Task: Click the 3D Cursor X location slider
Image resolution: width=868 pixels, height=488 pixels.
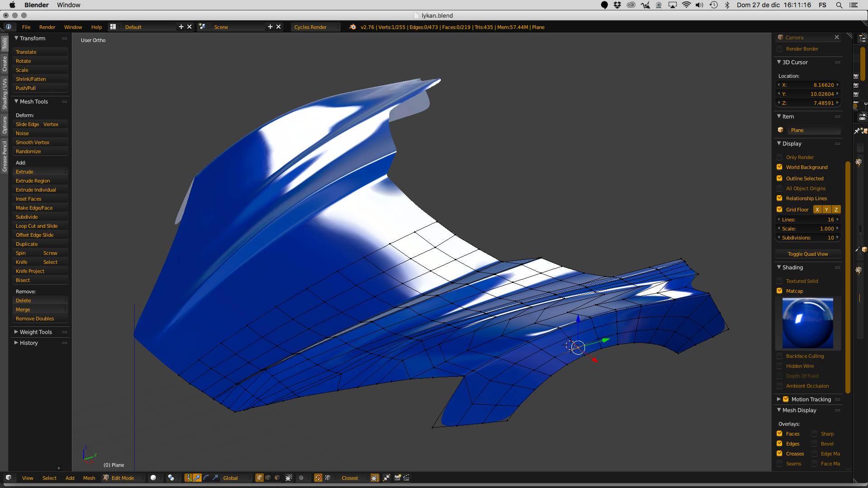Action: (808, 85)
